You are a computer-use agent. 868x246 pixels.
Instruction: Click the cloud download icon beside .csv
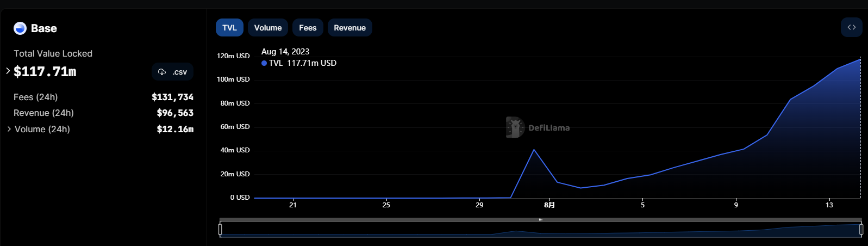[162, 72]
